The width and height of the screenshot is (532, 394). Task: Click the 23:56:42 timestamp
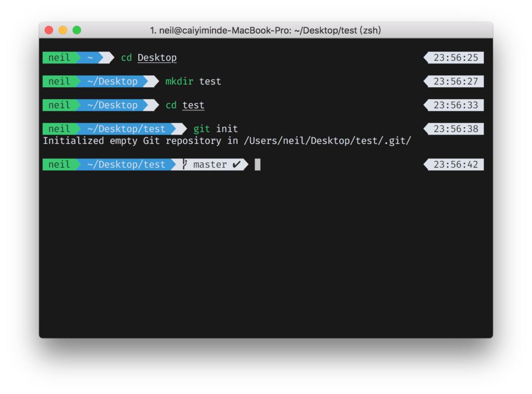click(456, 165)
